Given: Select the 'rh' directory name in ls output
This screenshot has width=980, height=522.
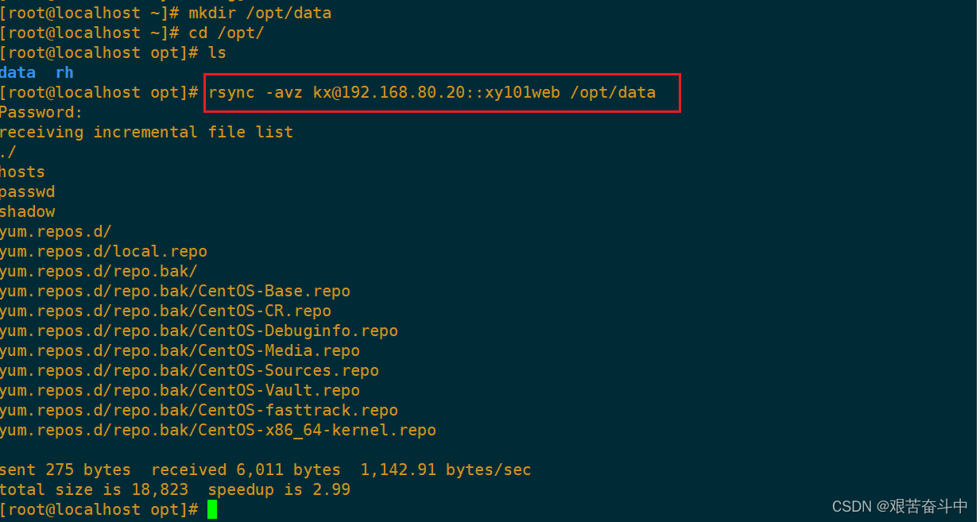Looking at the screenshot, I should coord(64,72).
